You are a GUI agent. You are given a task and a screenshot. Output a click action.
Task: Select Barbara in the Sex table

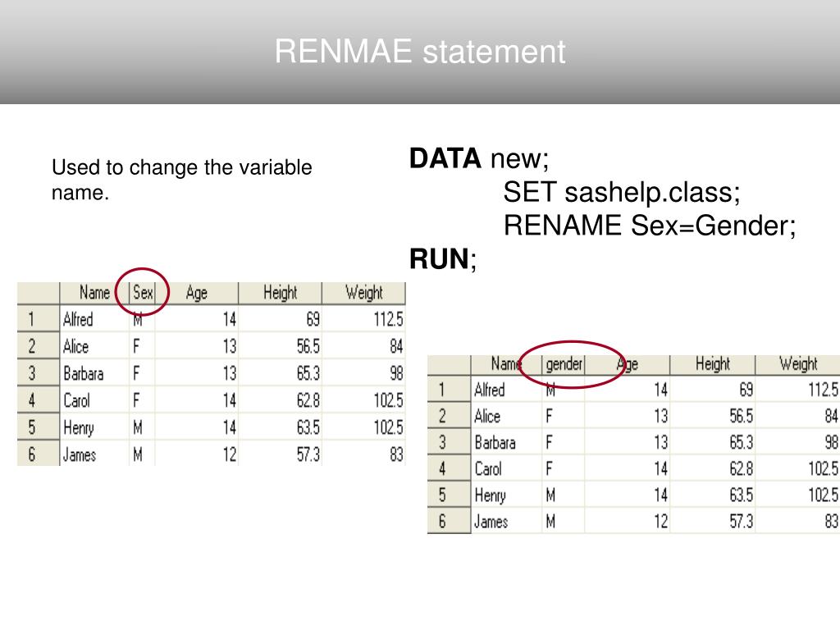[83, 373]
